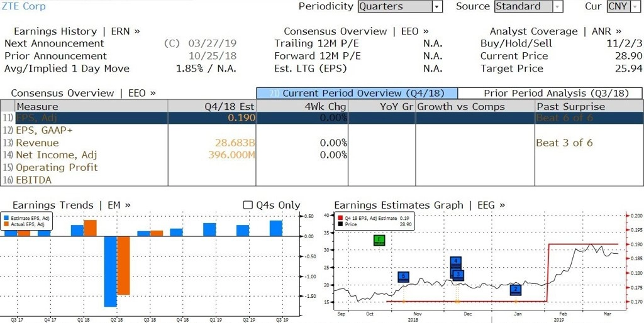Image resolution: width=644 pixels, height=323 pixels.
Task: Click the Q4/18 Est column header
Action: (212, 107)
